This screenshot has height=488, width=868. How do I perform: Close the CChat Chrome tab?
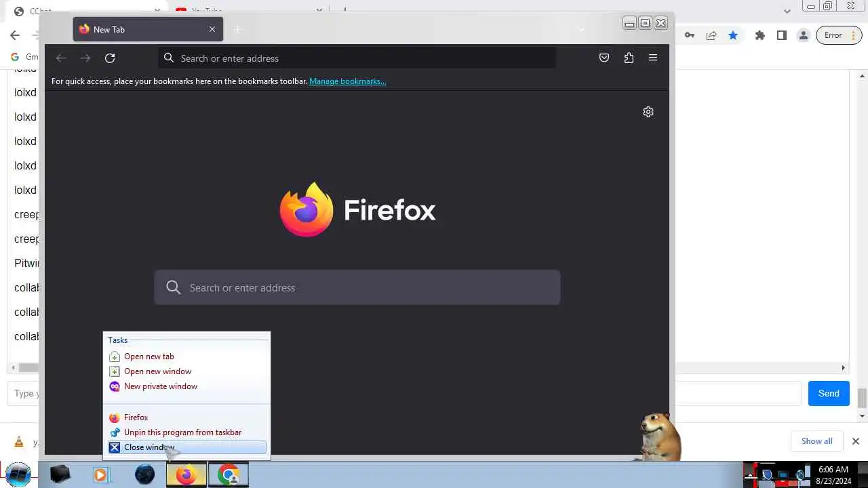[157, 11]
